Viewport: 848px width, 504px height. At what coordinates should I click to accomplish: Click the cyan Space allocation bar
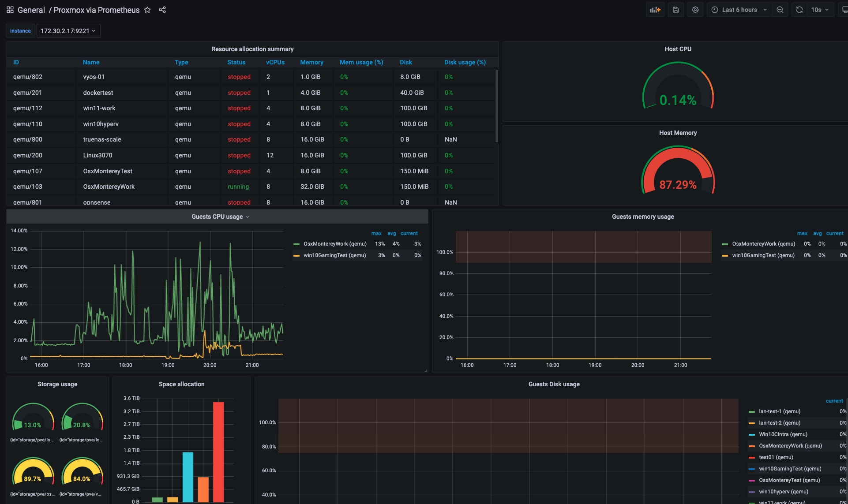[188, 477]
